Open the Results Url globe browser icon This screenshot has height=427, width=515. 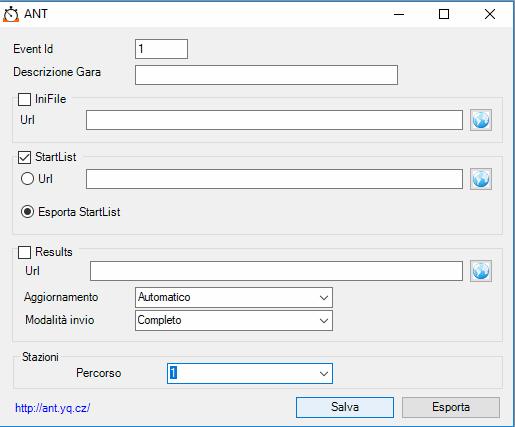481,271
